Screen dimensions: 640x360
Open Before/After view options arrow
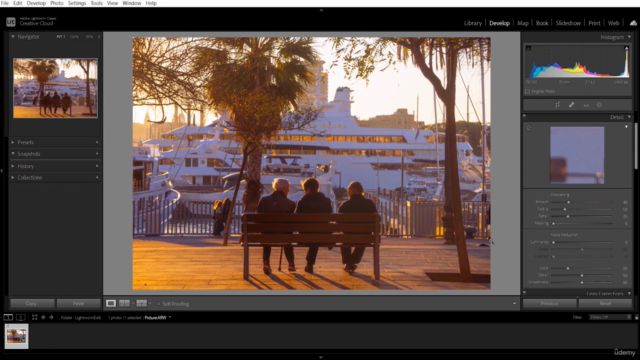click(x=150, y=303)
